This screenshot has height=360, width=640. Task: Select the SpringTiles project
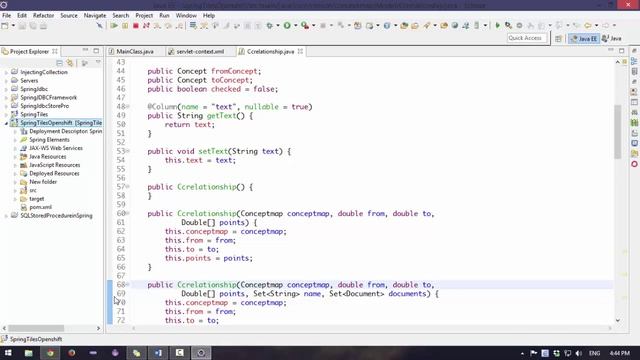pyautogui.click(x=34, y=114)
